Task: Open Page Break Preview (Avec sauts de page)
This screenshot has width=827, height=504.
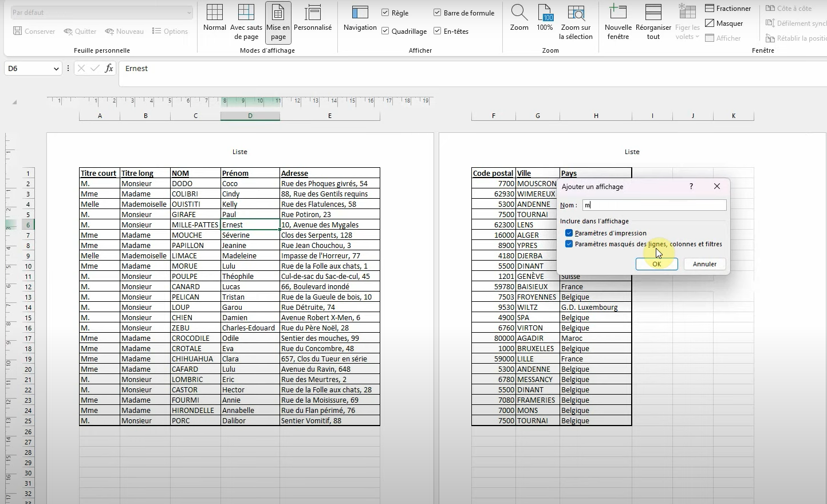Action: click(246, 22)
